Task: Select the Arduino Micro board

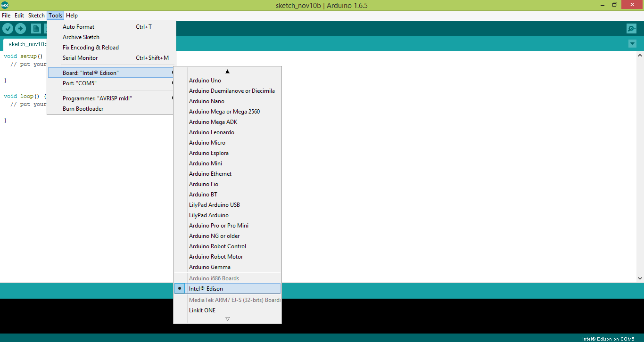Action: tap(227, 143)
